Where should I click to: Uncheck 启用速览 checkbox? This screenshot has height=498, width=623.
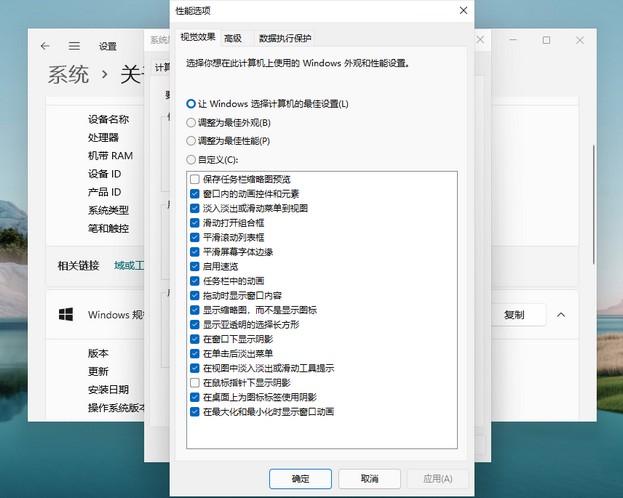pyautogui.click(x=195, y=266)
